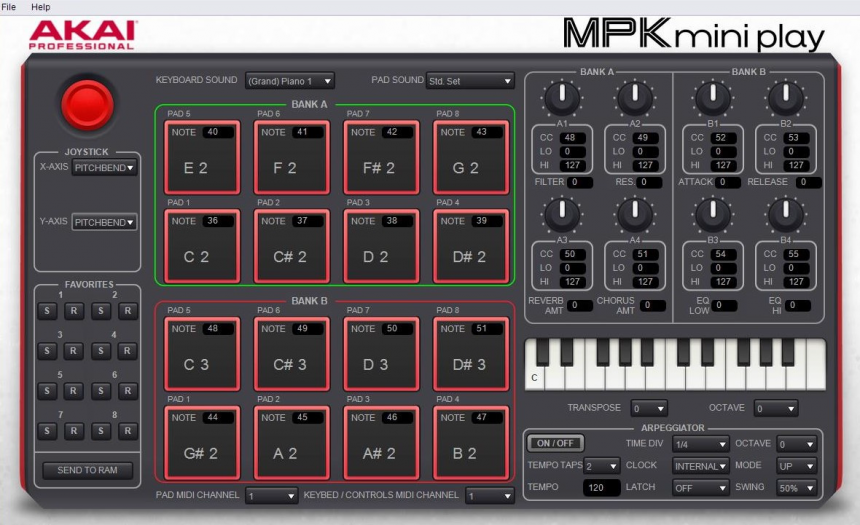Trigger Bank A pad 7 (F# 2)

coord(382,157)
